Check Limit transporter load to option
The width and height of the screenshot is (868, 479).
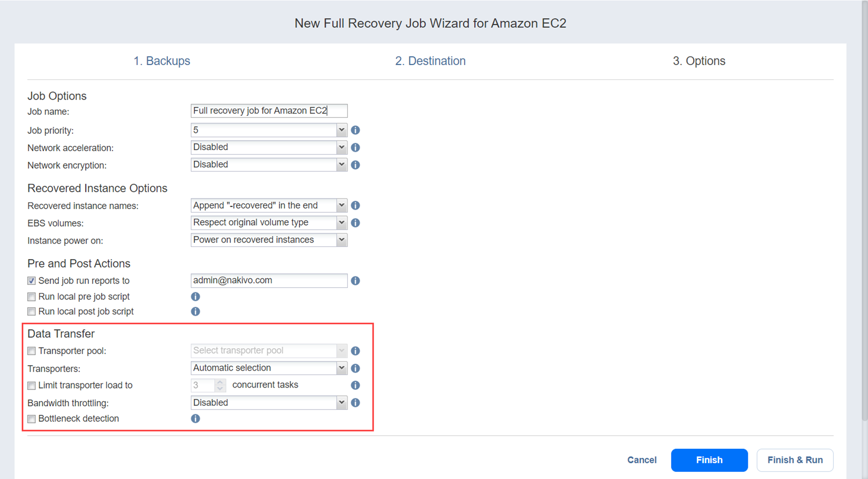coord(31,386)
